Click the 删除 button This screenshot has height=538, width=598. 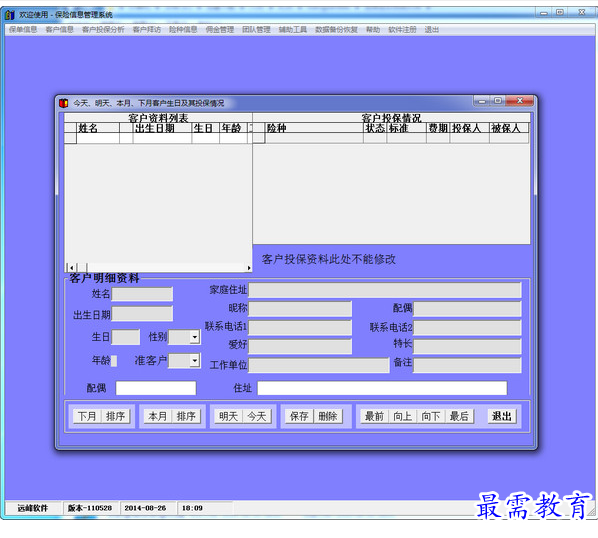tap(328, 416)
